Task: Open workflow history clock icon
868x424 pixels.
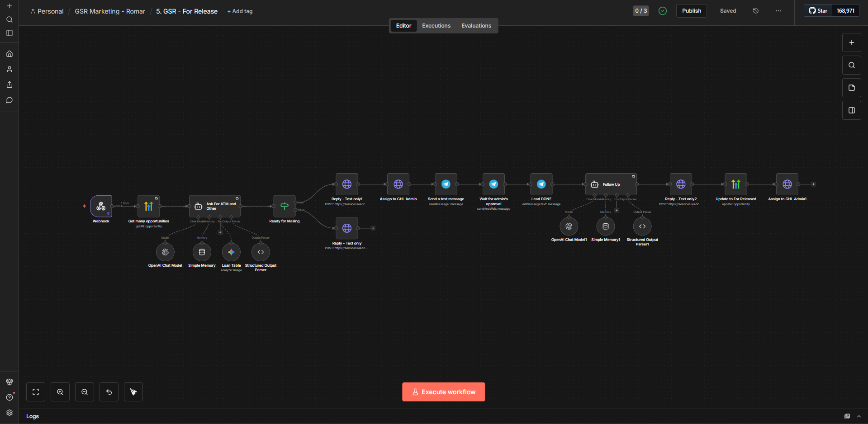Action: [x=756, y=11]
